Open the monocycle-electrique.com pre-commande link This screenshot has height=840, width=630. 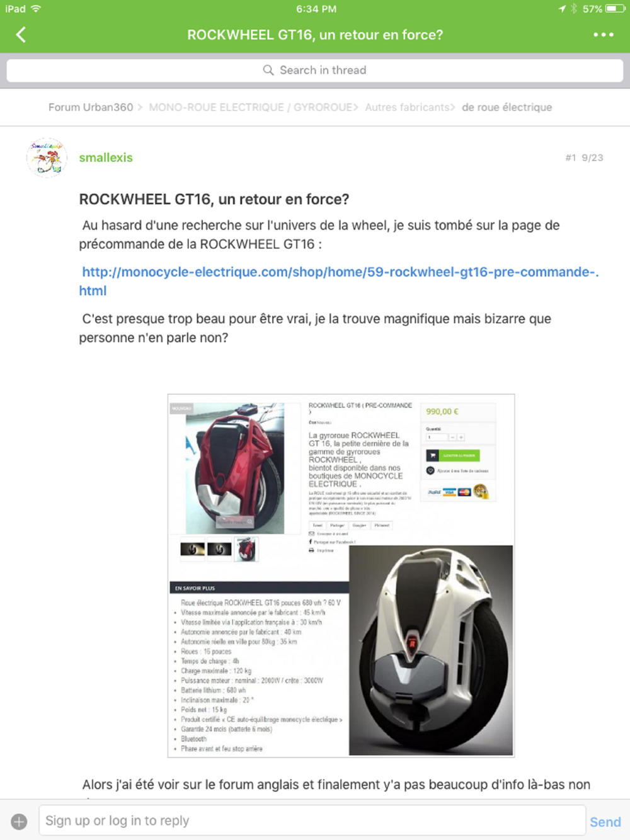pyautogui.click(x=338, y=281)
